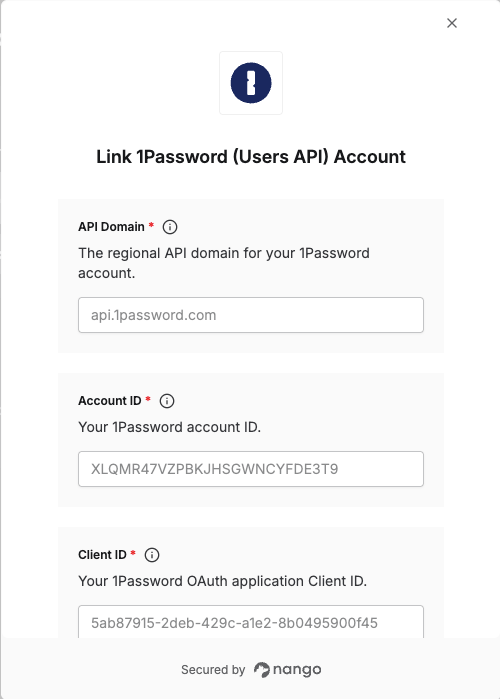
Task: Click the red asterisk beside Client ID
Action: (x=133, y=553)
